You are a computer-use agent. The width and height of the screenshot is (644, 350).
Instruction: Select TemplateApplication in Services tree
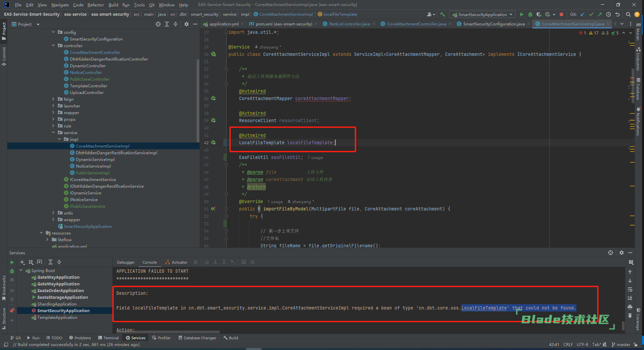pyautogui.click(x=57, y=317)
